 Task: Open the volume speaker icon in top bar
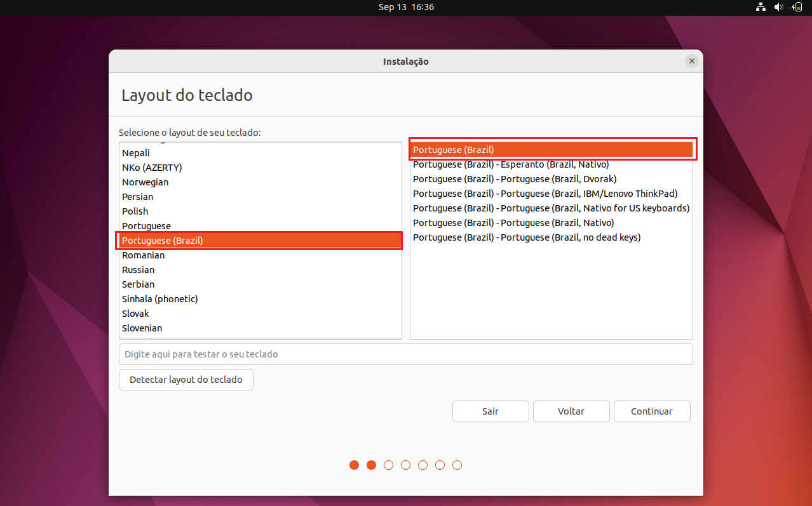tap(778, 7)
